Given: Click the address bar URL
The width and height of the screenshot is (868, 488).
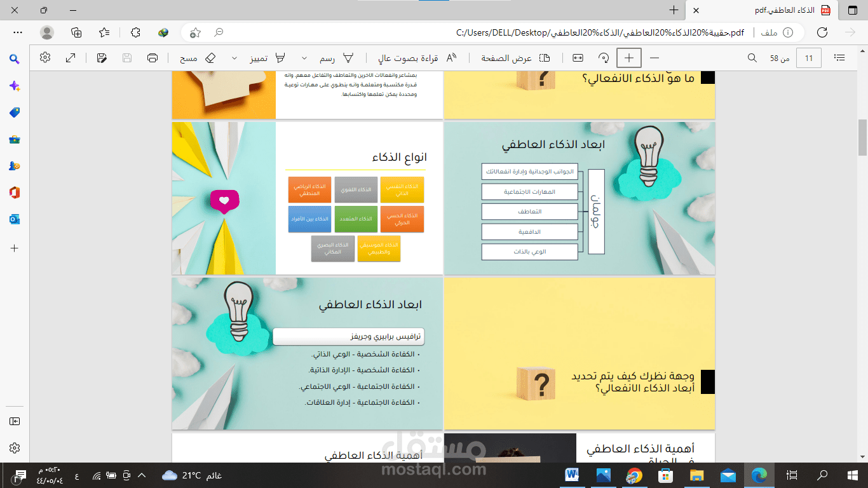Looking at the screenshot, I should 600,32.
